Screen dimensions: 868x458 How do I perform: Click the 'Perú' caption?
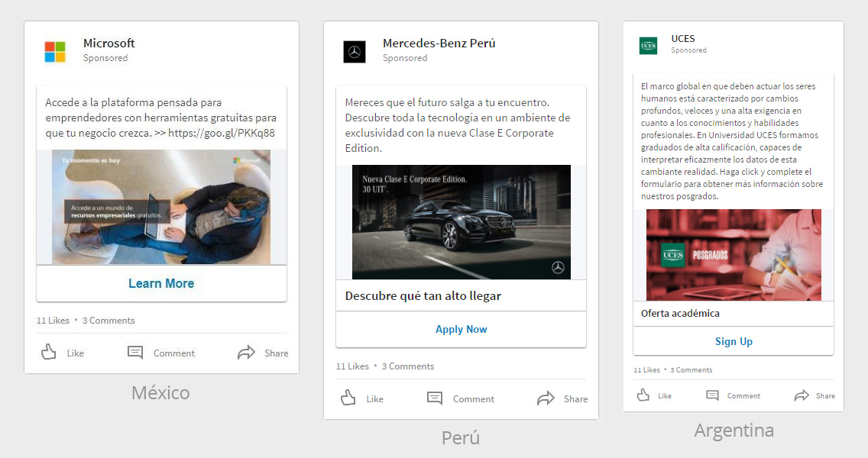coord(461,438)
